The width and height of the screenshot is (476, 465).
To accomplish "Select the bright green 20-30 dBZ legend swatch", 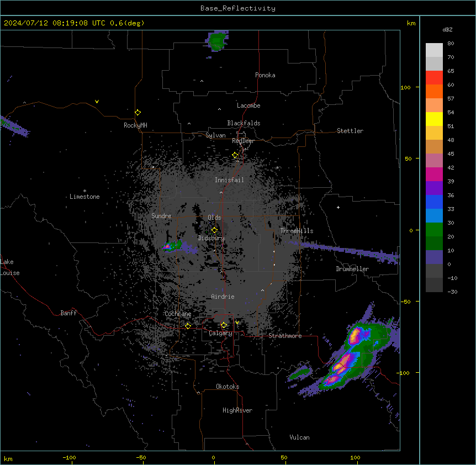I will (x=434, y=230).
